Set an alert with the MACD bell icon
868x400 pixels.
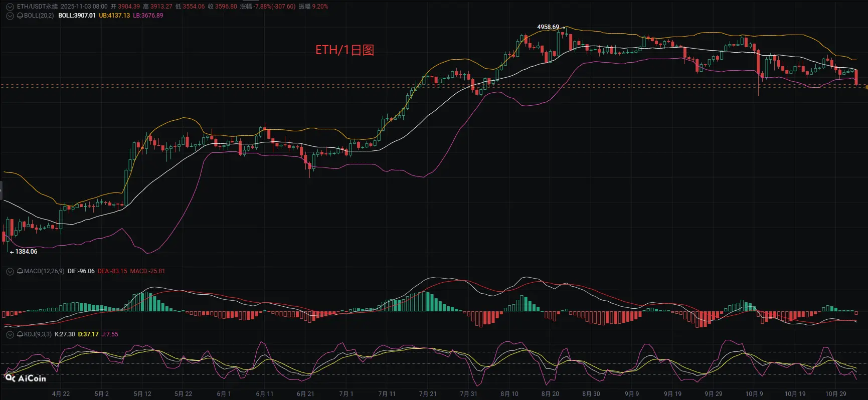[20, 271]
